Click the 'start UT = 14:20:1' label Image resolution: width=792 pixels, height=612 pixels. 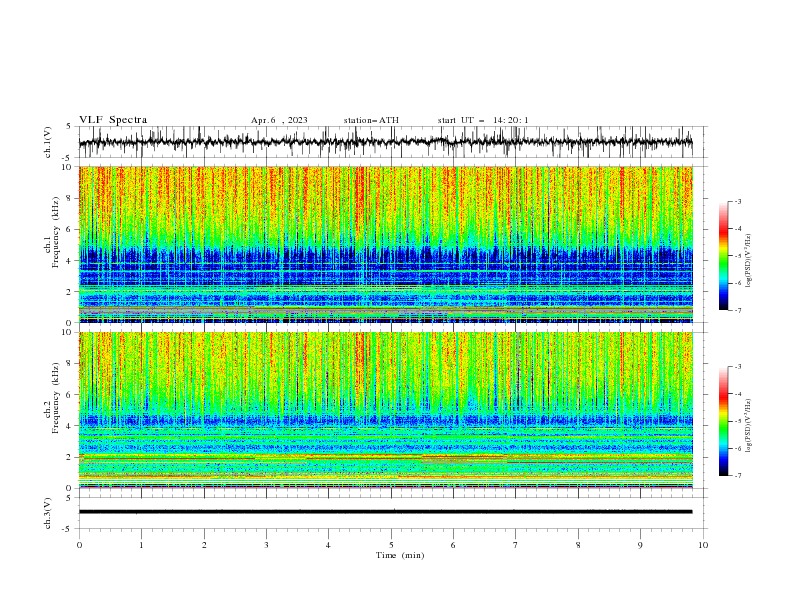pyautogui.click(x=483, y=120)
